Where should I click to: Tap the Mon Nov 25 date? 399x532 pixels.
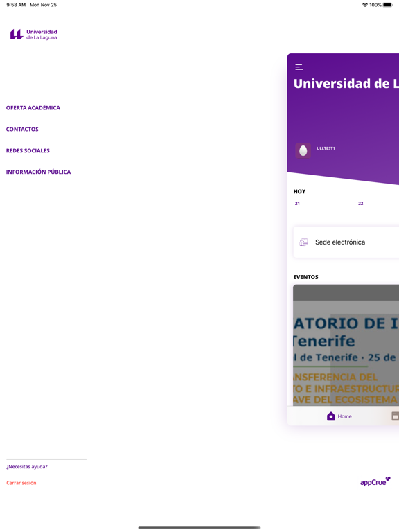coord(43,5)
